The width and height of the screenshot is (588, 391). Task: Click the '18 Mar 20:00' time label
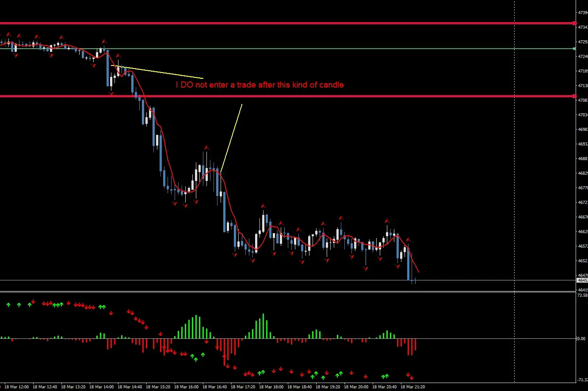pos(357,387)
